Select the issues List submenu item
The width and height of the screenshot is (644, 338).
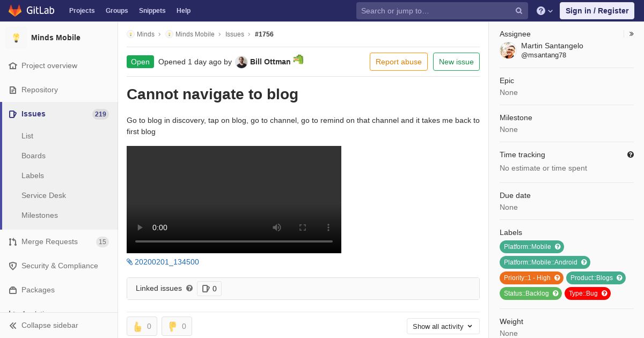tap(27, 136)
